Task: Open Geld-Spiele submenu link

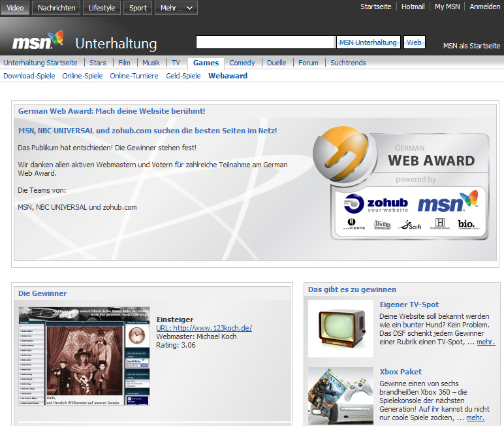Action: click(183, 76)
